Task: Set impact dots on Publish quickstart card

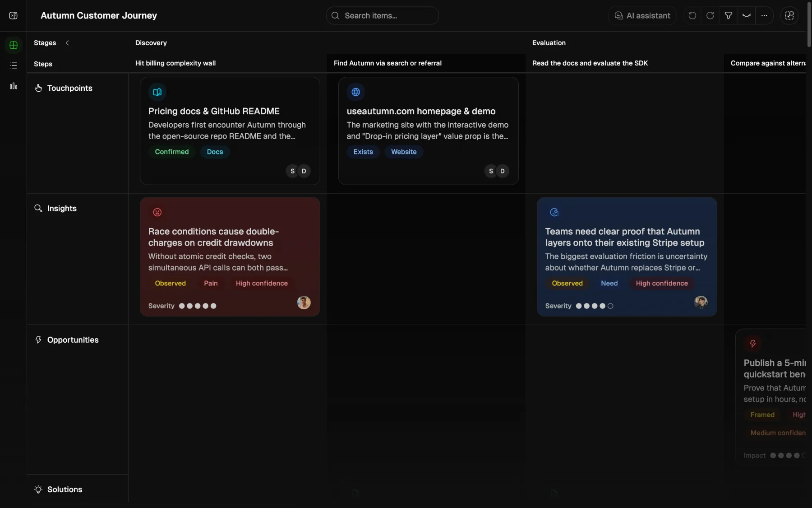Action: pos(788,455)
